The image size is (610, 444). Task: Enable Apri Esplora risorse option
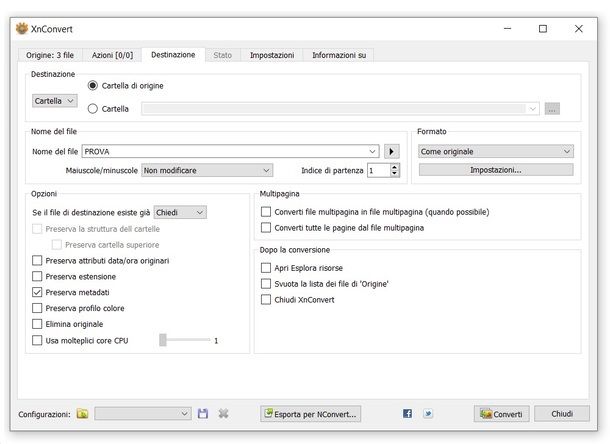point(266,268)
